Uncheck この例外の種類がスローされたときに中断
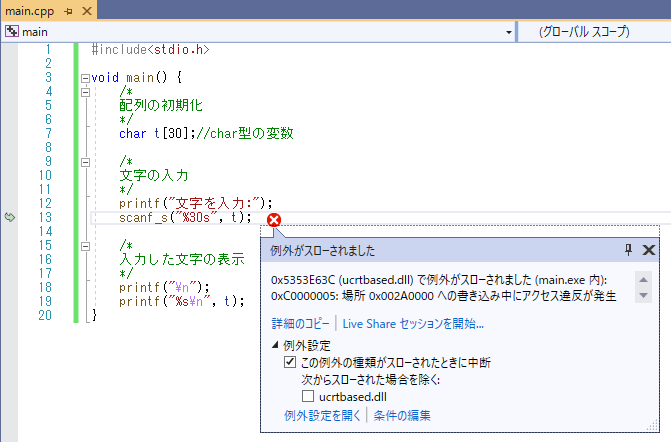The width and height of the screenshot is (671, 442). point(290,362)
